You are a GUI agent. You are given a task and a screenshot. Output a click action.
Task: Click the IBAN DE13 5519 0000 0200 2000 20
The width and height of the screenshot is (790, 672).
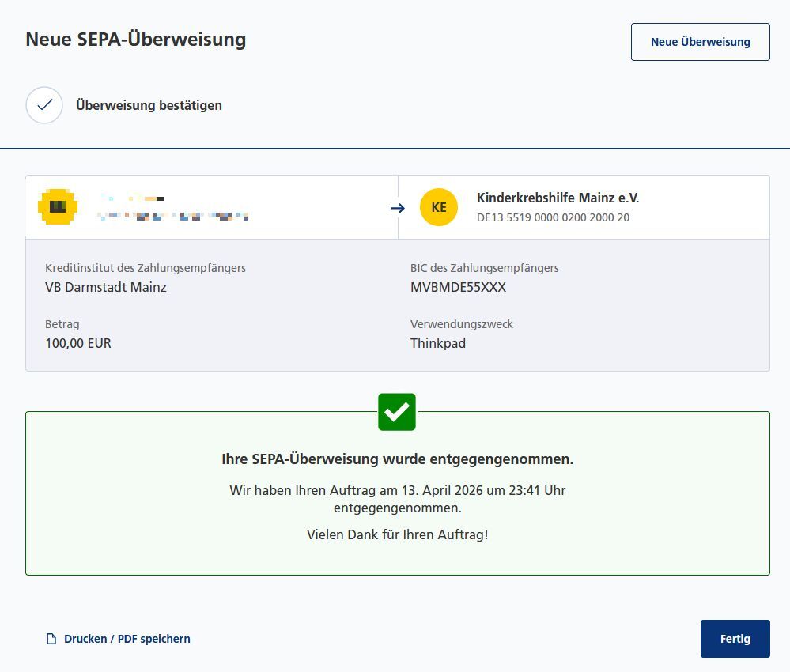tap(554, 217)
